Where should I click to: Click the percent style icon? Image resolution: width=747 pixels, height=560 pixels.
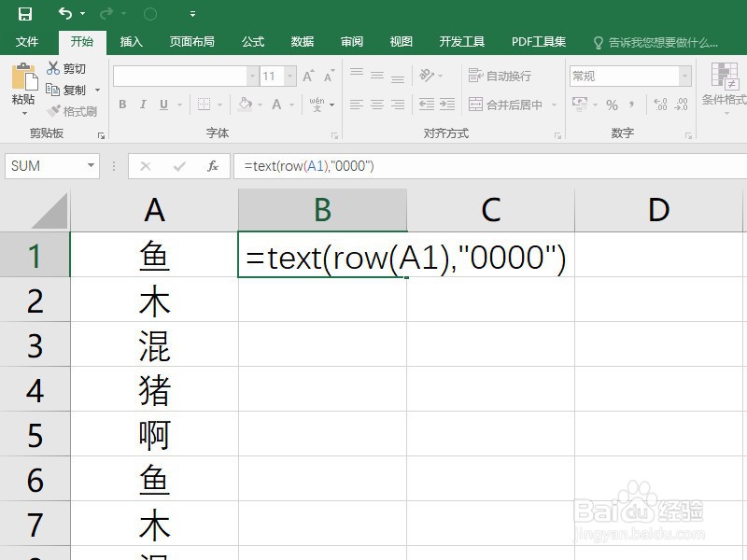pos(613,105)
